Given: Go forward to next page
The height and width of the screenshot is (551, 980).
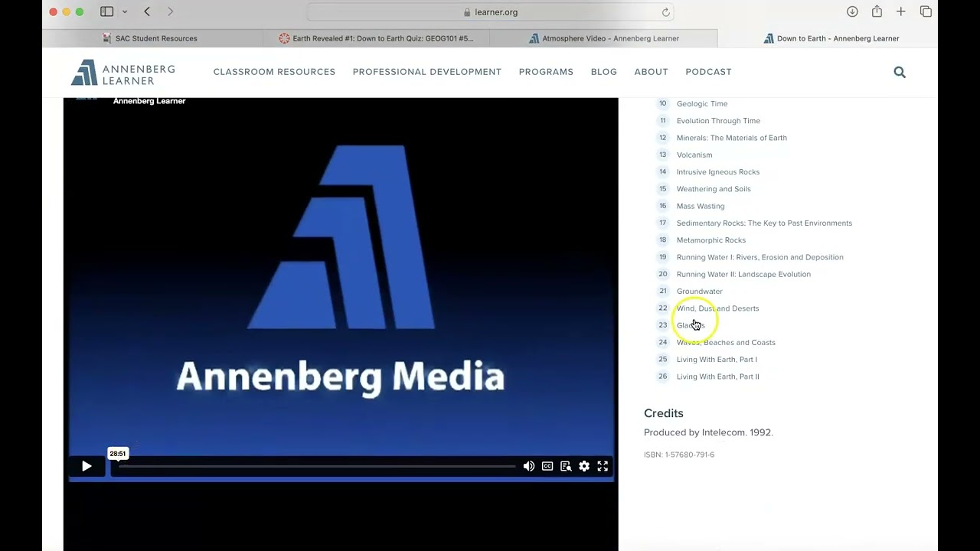Looking at the screenshot, I should (170, 11).
